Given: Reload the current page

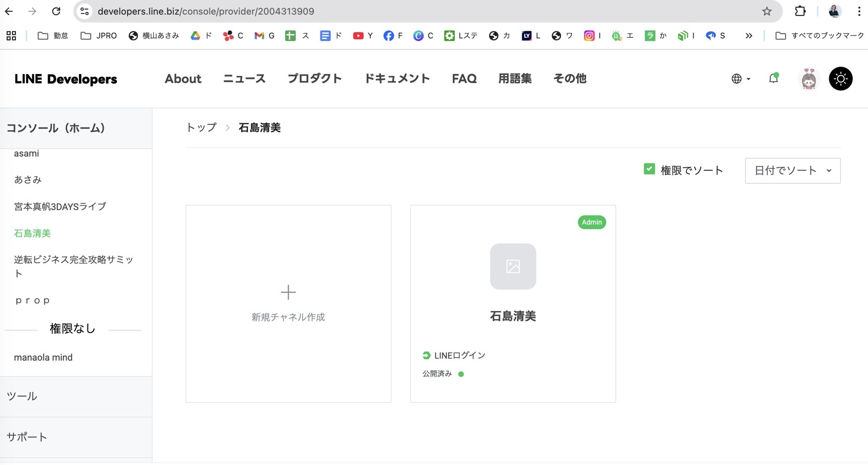Looking at the screenshot, I should pyautogui.click(x=56, y=11).
